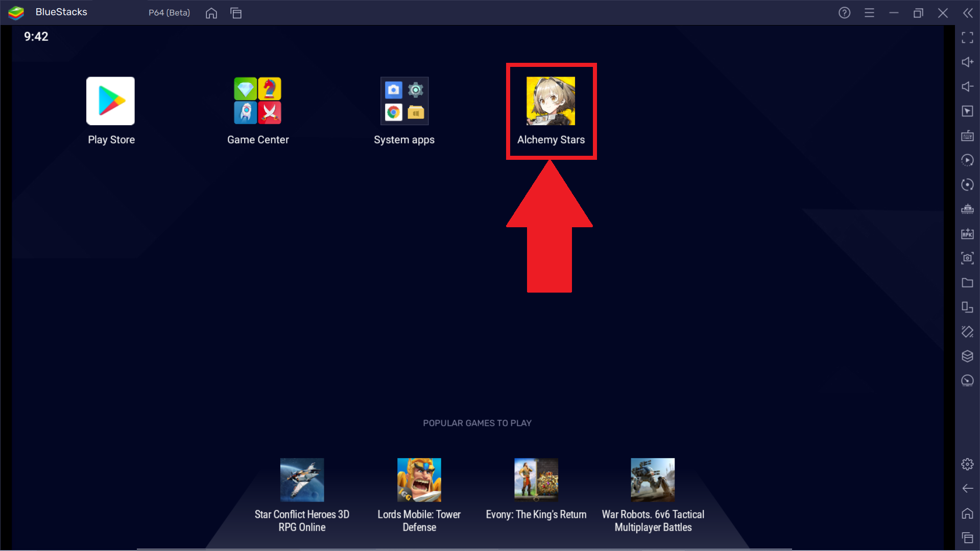Click the 9:42 clock
This screenshot has width=980, height=551.
36,37
